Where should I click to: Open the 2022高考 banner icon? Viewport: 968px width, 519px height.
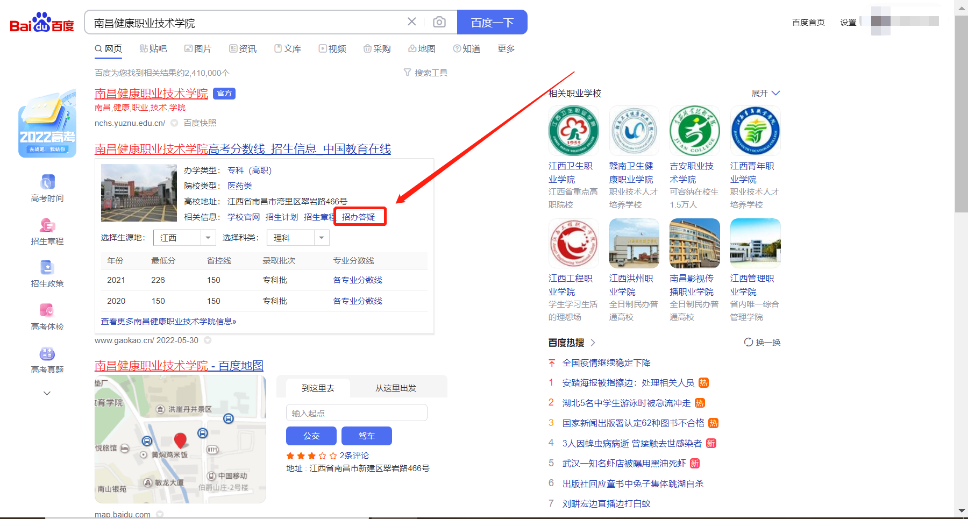(47, 124)
